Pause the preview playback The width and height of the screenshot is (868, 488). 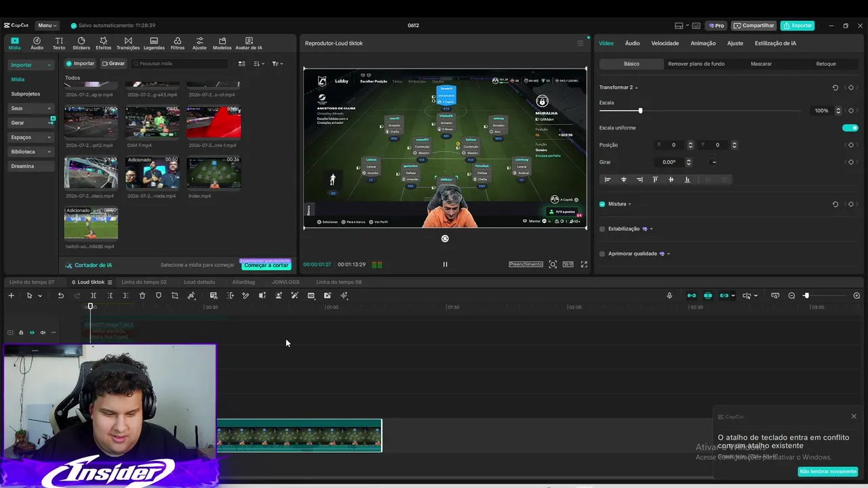point(445,264)
